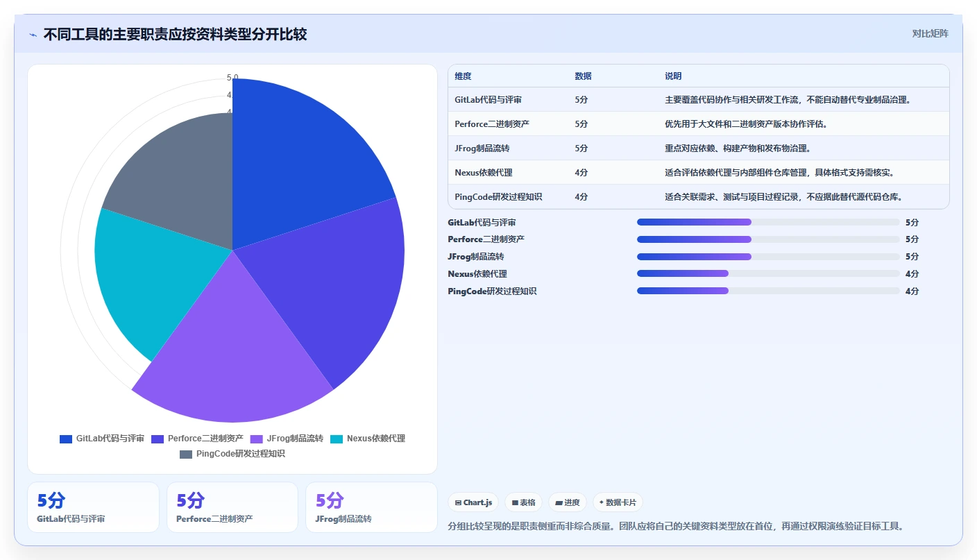Click GitLab description about 代码协作

pyautogui.click(x=788, y=100)
